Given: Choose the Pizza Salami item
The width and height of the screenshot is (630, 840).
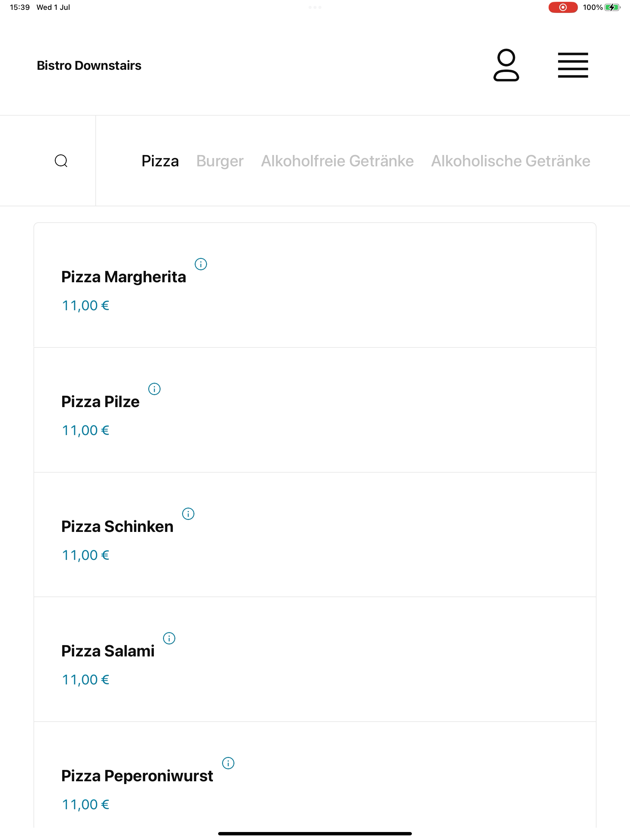Looking at the screenshot, I should click(x=315, y=659).
